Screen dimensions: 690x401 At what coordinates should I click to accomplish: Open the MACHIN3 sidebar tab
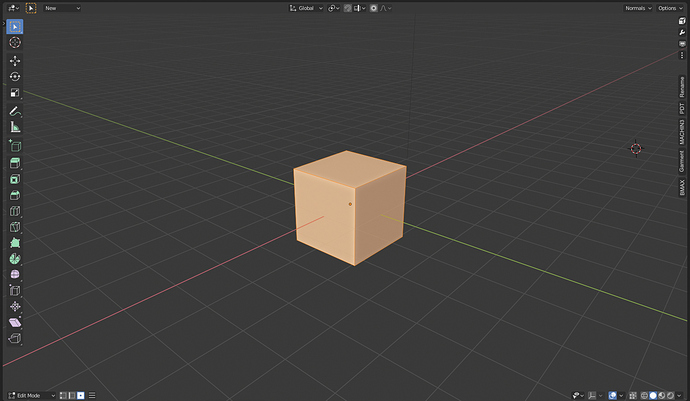[x=682, y=132]
